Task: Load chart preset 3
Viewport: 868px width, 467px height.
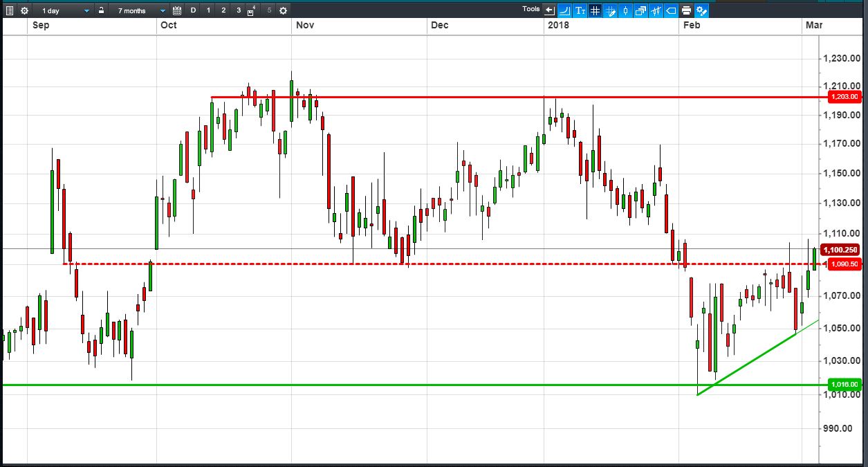Action: tap(239, 10)
